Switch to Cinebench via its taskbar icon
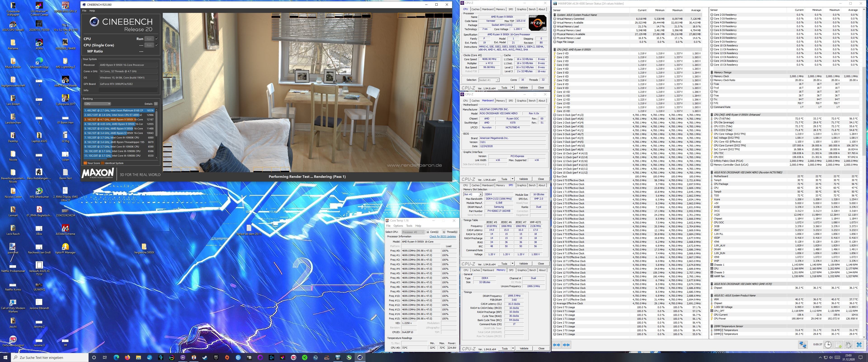The height and width of the screenshot is (362, 868). (x=360, y=357)
